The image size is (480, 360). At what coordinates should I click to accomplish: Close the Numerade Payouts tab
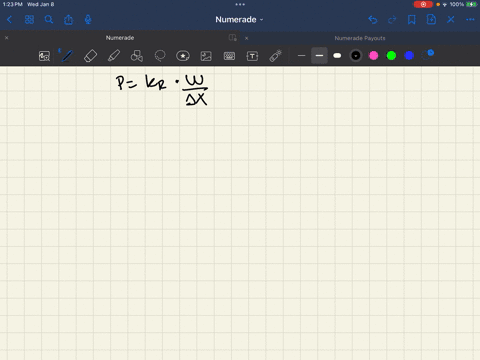click(x=246, y=38)
